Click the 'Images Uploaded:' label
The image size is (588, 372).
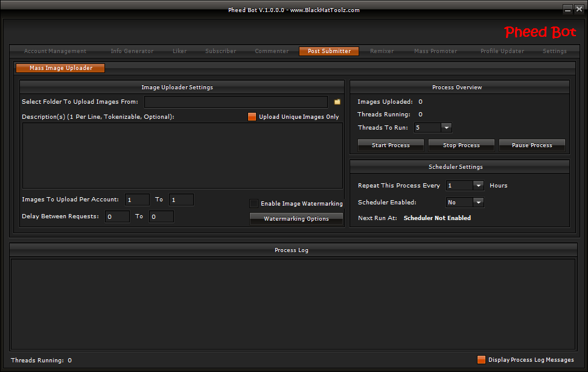click(x=385, y=102)
